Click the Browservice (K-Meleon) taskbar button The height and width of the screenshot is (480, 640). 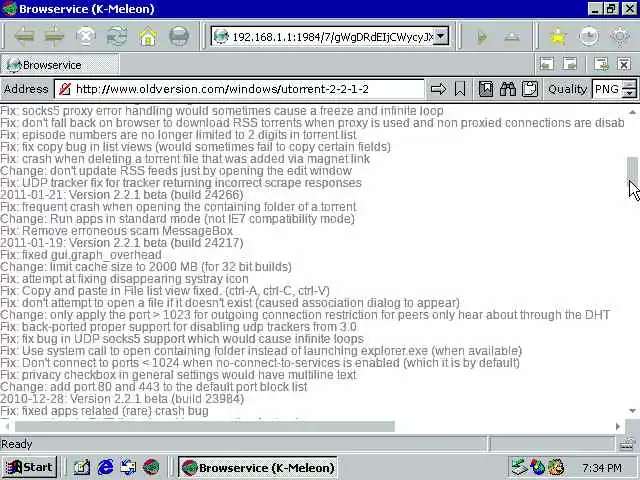(x=258, y=467)
